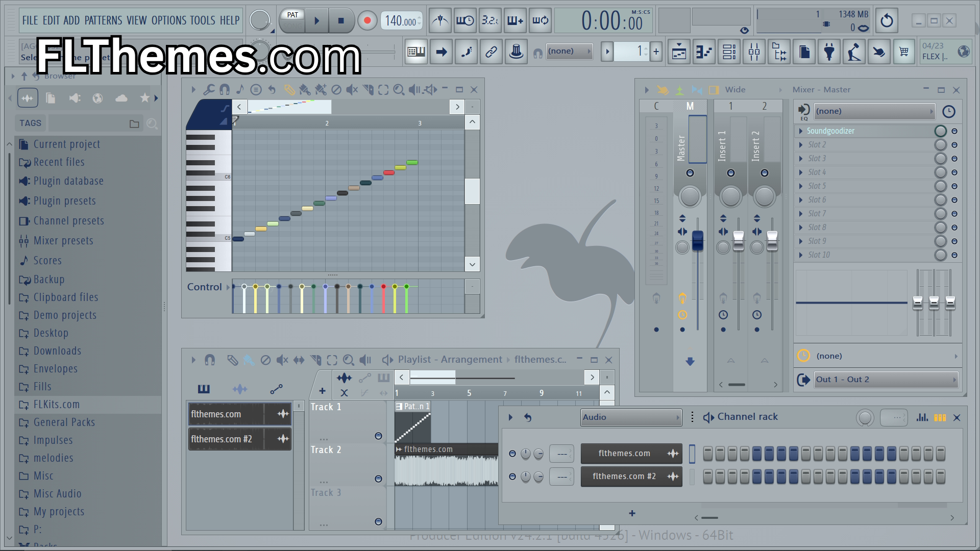Show the playlist via toolbar icon
The image size is (980, 551).
pyautogui.click(x=679, y=52)
